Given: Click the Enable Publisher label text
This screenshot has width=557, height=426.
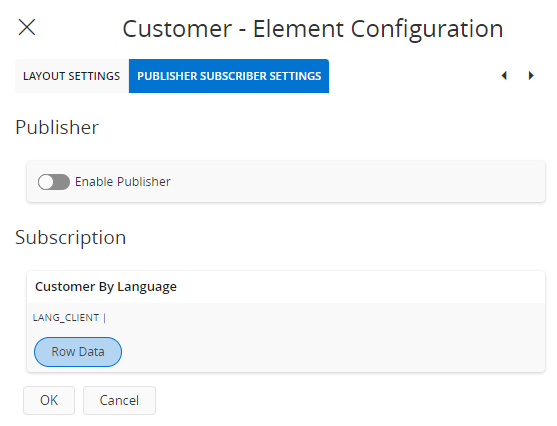Looking at the screenshot, I should pyautogui.click(x=123, y=182).
